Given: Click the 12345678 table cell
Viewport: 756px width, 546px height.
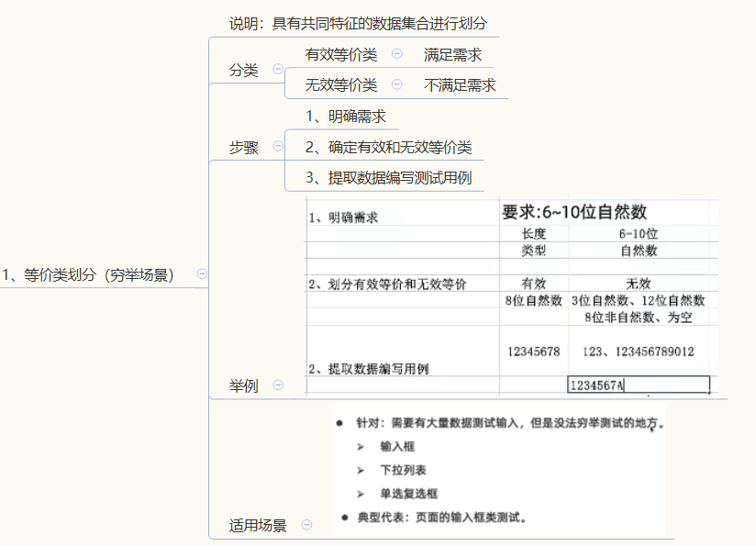Looking at the screenshot, I should click(x=535, y=351).
